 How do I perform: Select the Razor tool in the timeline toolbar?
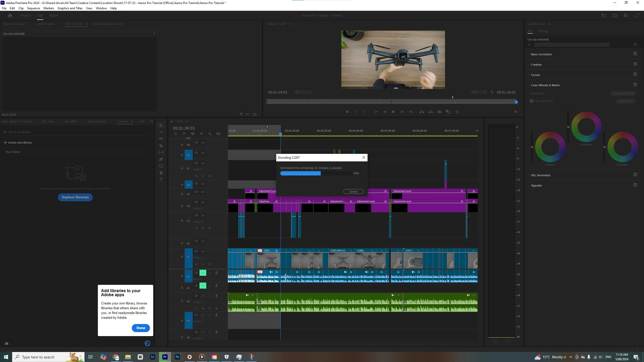pyautogui.click(x=161, y=146)
